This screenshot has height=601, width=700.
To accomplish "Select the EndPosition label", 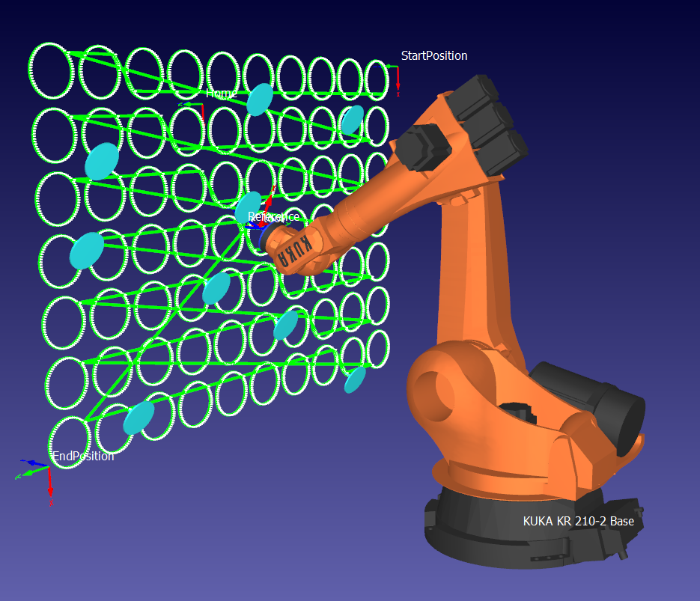I will (x=82, y=456).
